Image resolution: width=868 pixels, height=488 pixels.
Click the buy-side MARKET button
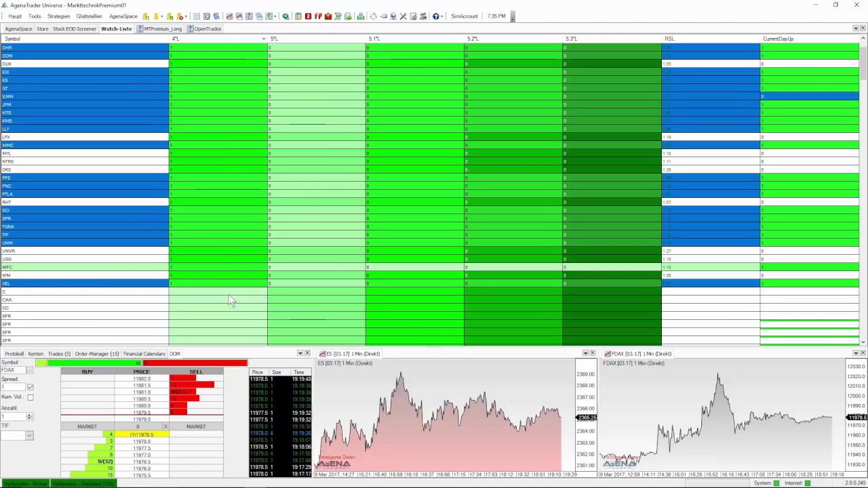click(x=87, y=426)
